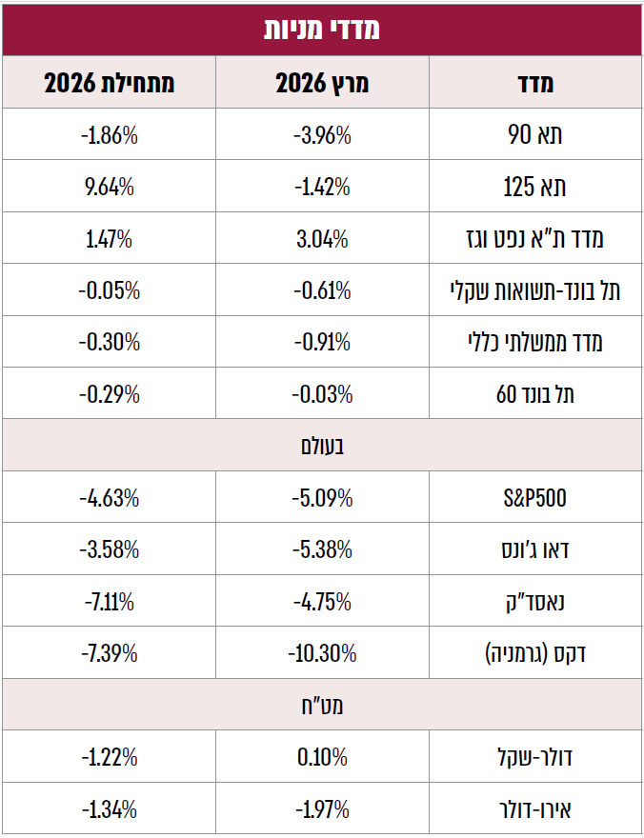Click the תא 90 index name
The image size is (644, 838).
coord(535,135)
